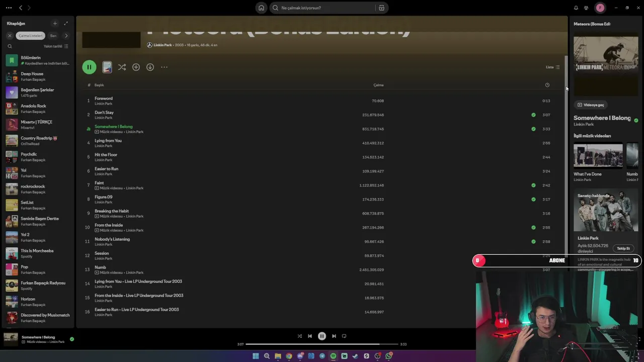
Task: Open Discovered by Musixmatch playlist
Action: point(38,318)
